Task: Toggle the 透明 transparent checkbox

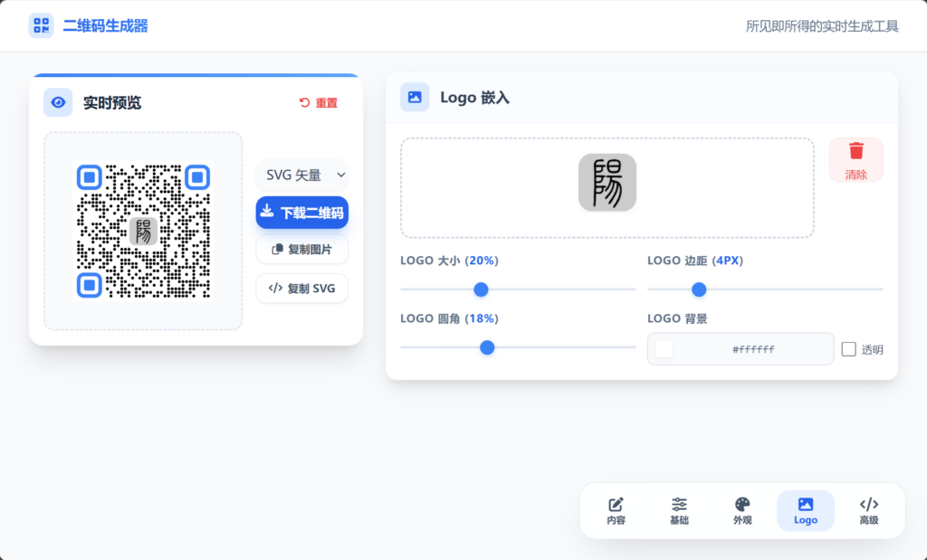Action: tap(848, 349)
